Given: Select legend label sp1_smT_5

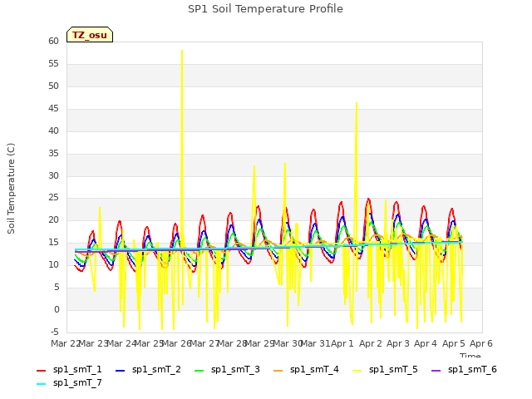Looking at the screenshot, I should (393, 369).
